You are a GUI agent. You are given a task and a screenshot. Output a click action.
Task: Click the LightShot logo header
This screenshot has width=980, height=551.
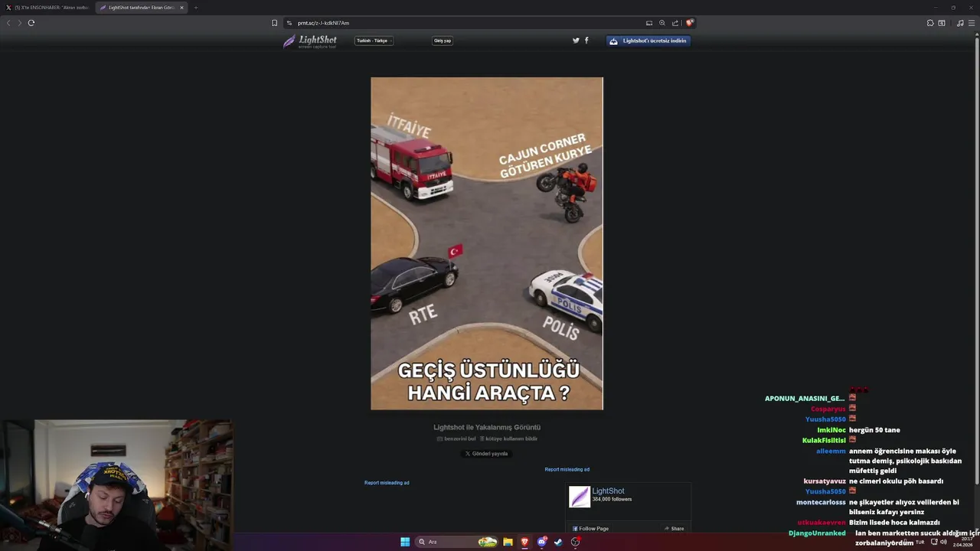tap(309, 41)
